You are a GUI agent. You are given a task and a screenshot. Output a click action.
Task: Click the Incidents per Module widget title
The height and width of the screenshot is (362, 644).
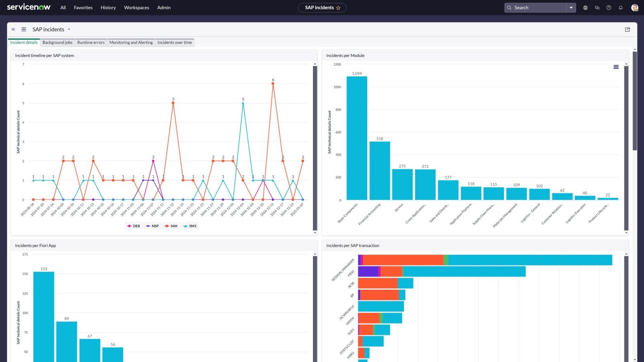coord(345,56)
